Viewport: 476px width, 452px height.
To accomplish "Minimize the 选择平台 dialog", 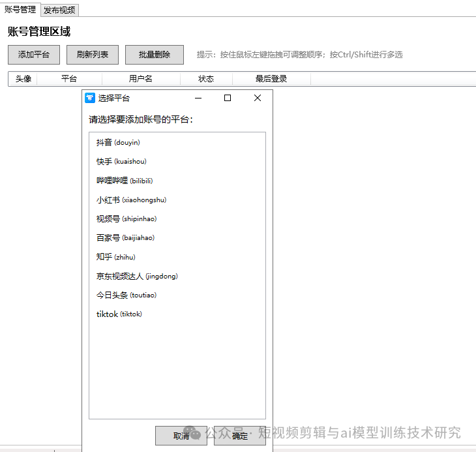I will [x=198, y=98].
